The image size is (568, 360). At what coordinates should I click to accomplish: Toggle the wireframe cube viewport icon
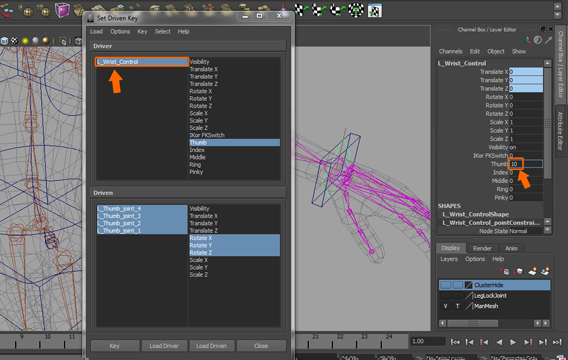pyautogui.click(x=4, y=41)
